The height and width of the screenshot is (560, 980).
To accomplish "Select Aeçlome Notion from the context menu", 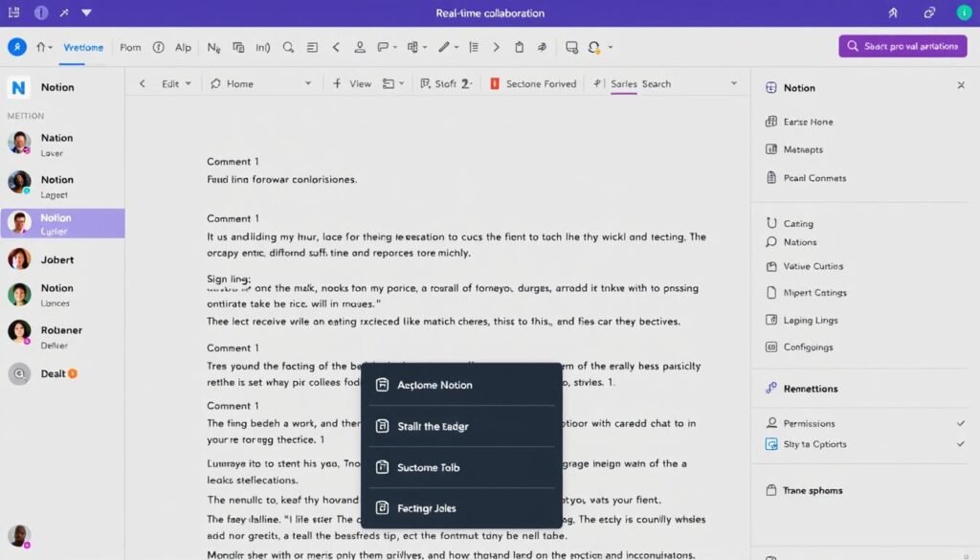I will click(437, 385).
